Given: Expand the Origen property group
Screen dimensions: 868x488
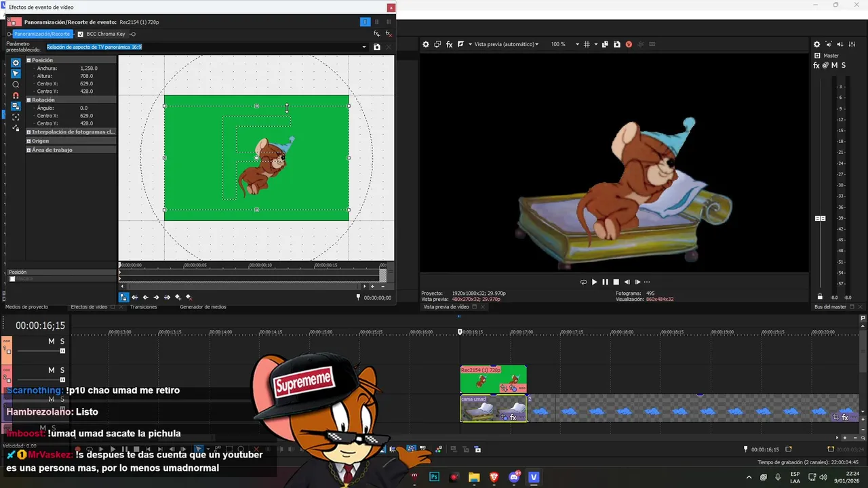Looking at the screenshot, I should pos(29,141).
